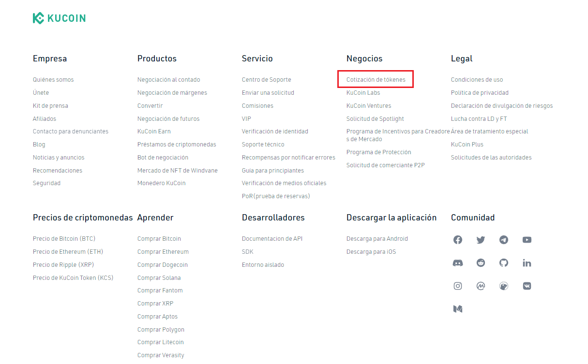588x364 pixels.
Task: Open the VK community icon
Action: click(527, 286)
